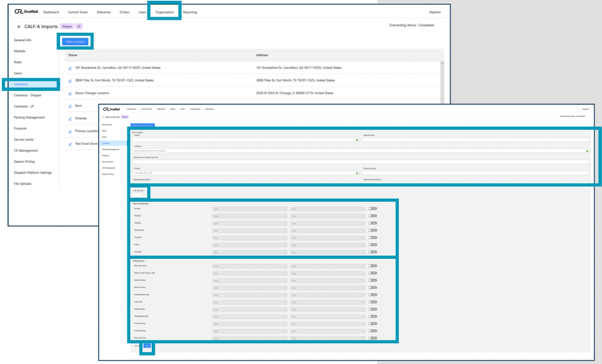
Task: Toggle Saturday closed switch
Action: [372, 252]
